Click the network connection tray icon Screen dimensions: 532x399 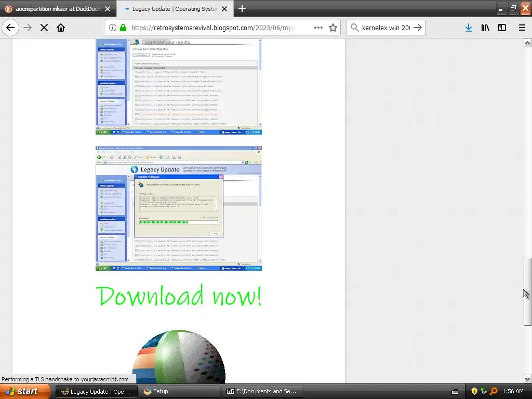click(x=484, y=391)
